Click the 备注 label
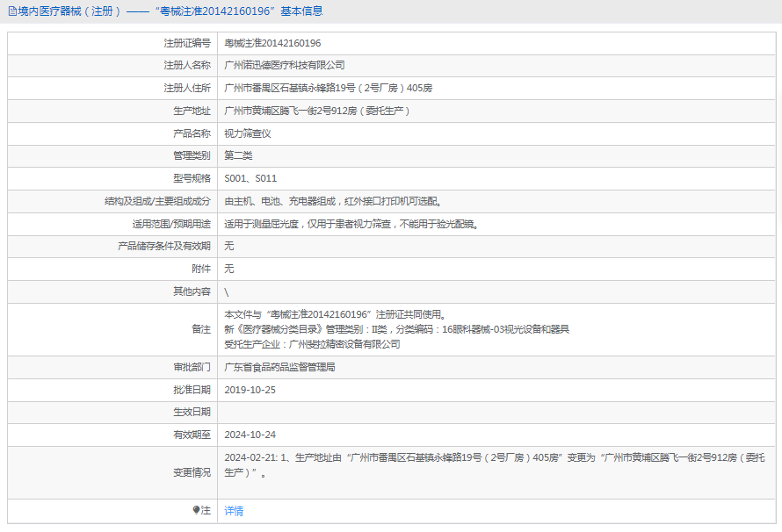 point(201,329)
